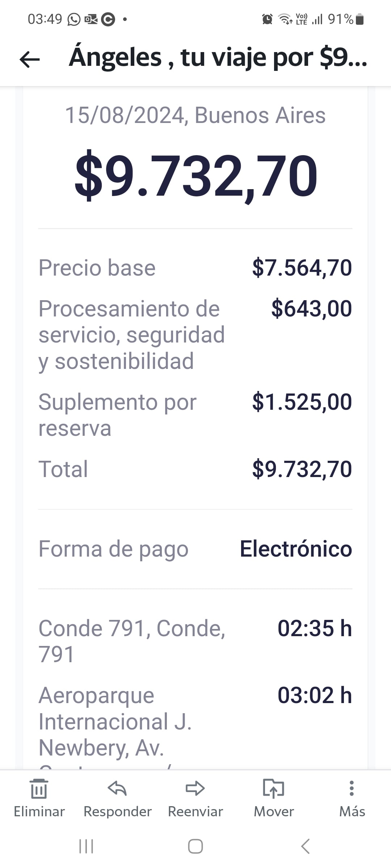Screen dimensions: 391x868
Task: Tap the battery status indicator
Action: click(x=360, y=19)
